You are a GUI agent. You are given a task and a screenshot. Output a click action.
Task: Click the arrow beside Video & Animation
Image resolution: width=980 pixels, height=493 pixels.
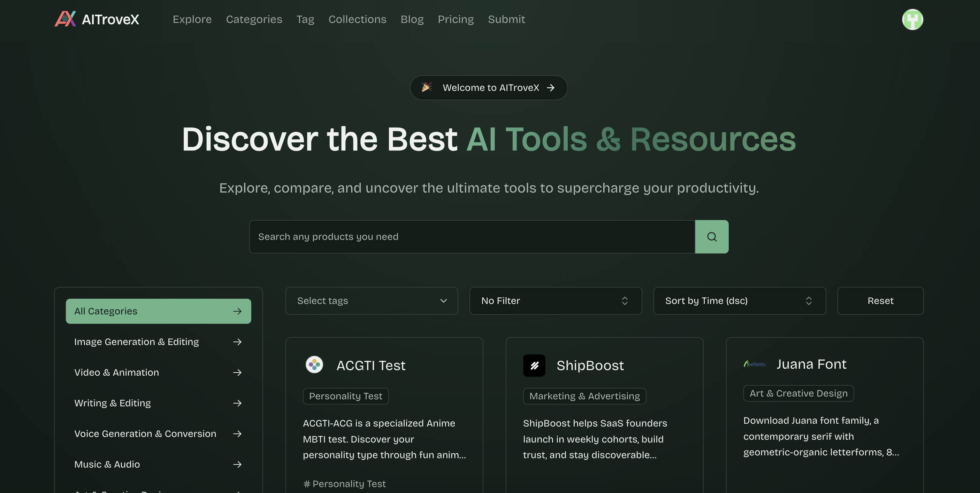[x=237, y=373]
